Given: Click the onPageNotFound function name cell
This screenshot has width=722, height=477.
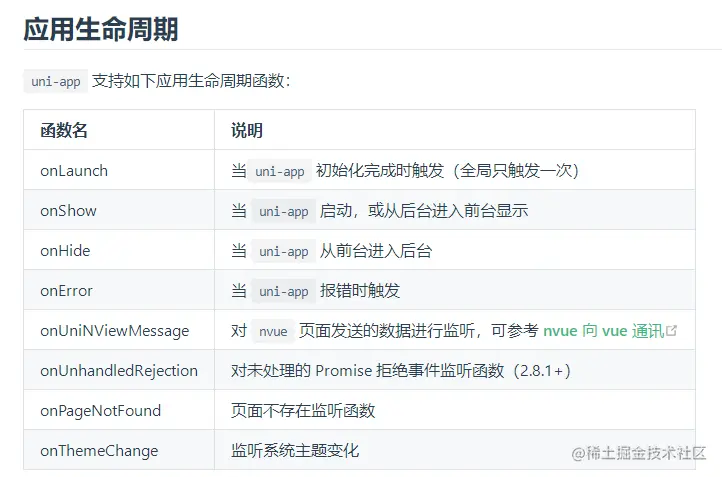Looking at the screenshot, I should pos(100,411).
